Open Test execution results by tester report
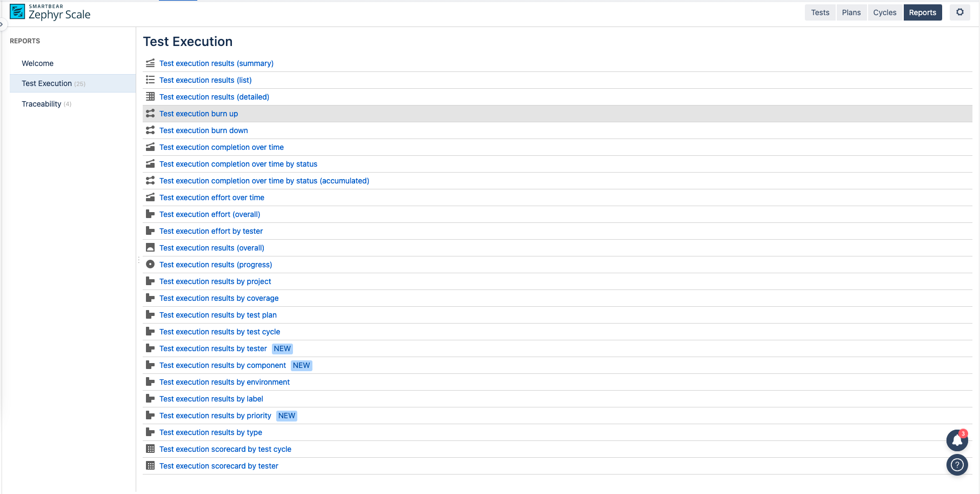The height and width of the screenshot is (494, 980). (213, 348)
